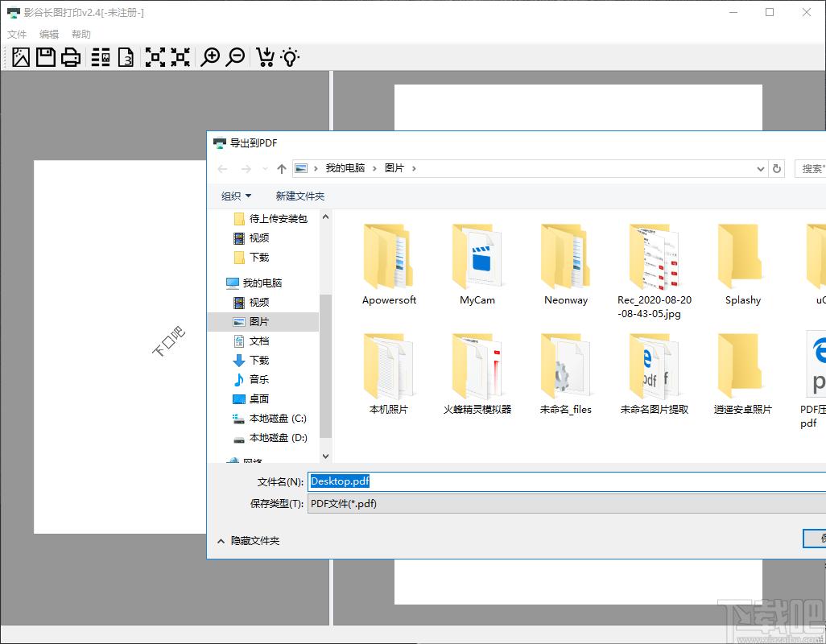Click the search box in export dialog
Viewport: 826px width, 644px height.
pyautogui.click(x=810, y=168)
